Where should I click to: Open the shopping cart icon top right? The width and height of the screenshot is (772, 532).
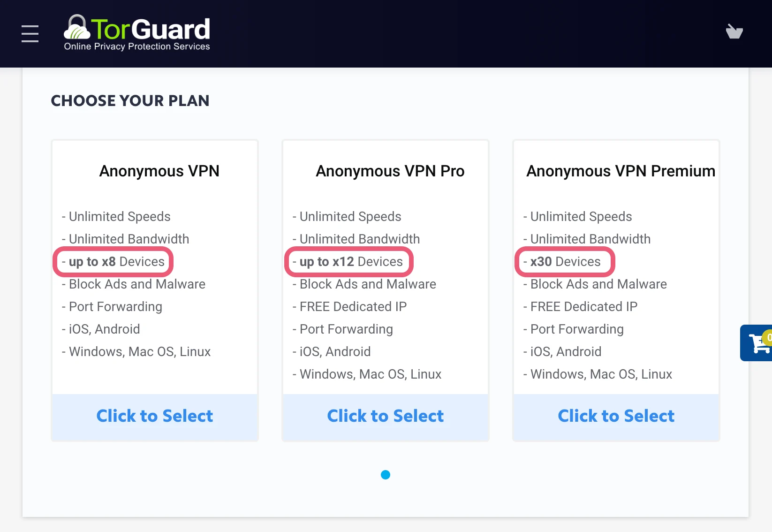(x=734, y=31)
